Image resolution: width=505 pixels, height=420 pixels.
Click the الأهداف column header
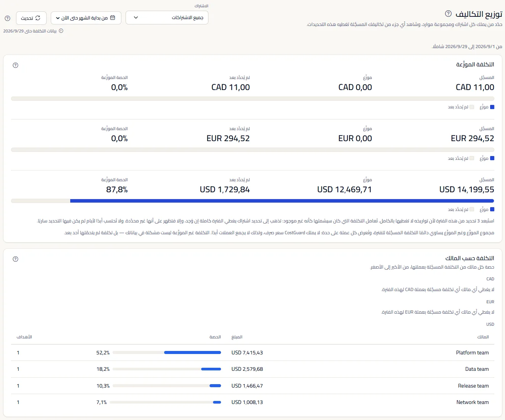click(24, 337)
